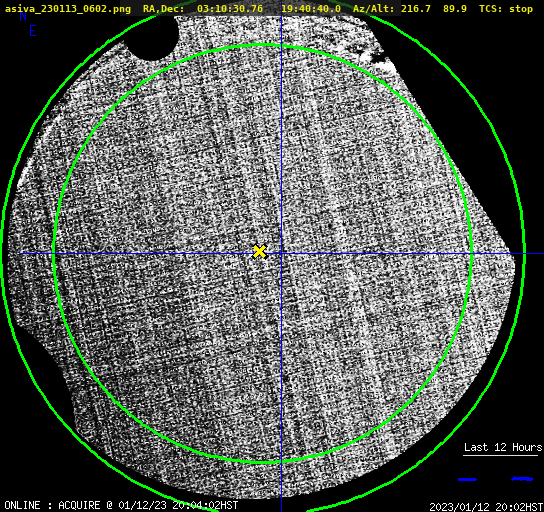Click the 89.9 altitude readout
544x512 pixels.
point(454,9)
